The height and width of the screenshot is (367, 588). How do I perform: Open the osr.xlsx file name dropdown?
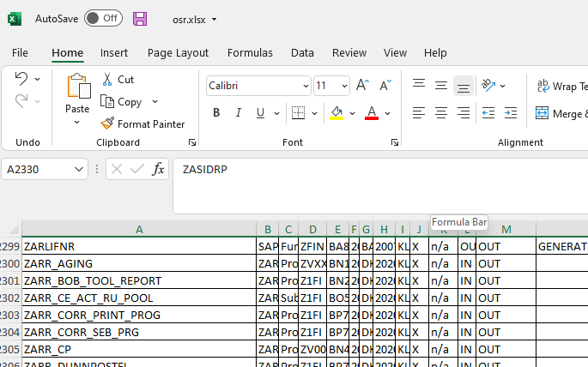point(214,20)
